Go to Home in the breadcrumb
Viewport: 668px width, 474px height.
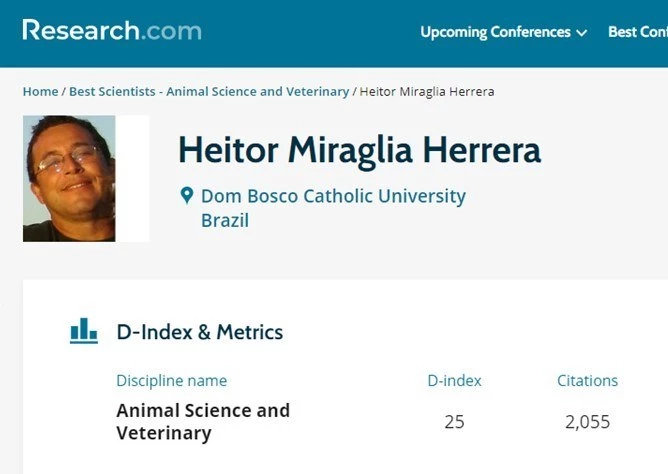click(x=40, y=91)
